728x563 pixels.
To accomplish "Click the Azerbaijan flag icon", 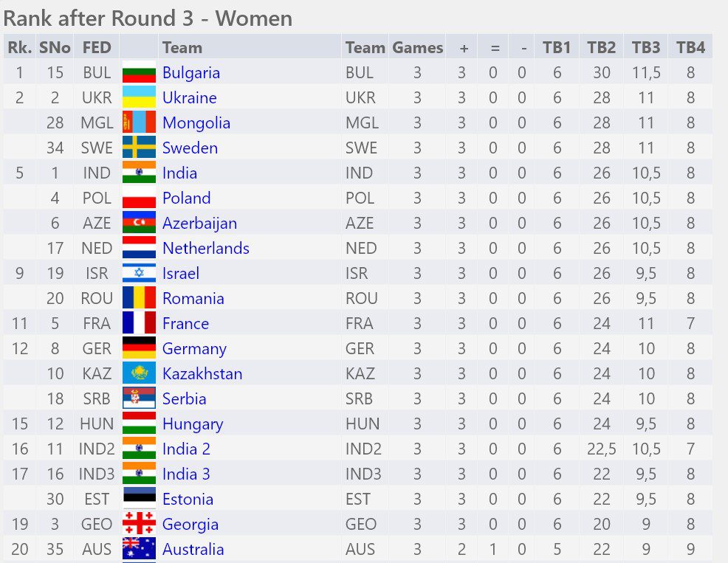I will pos(139,222).
